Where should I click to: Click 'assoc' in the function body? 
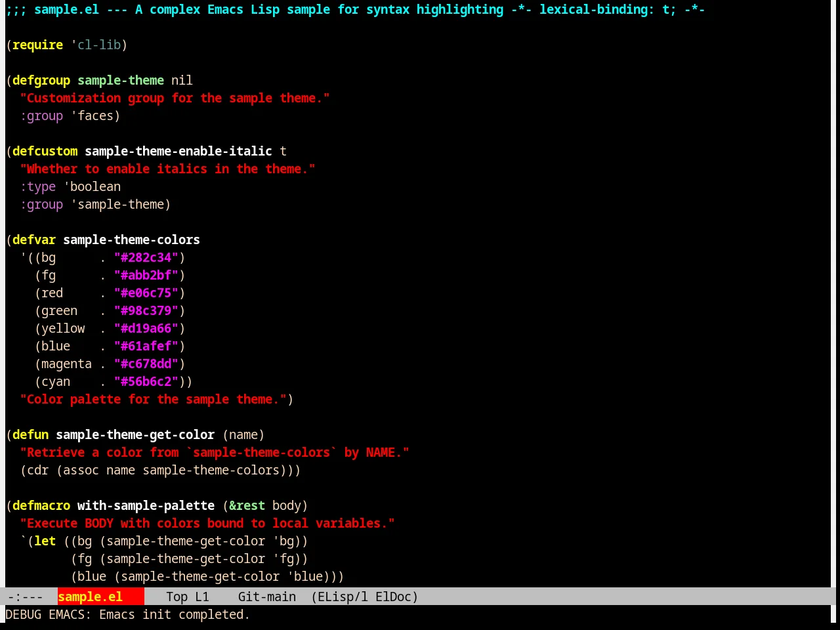[81, 470]
